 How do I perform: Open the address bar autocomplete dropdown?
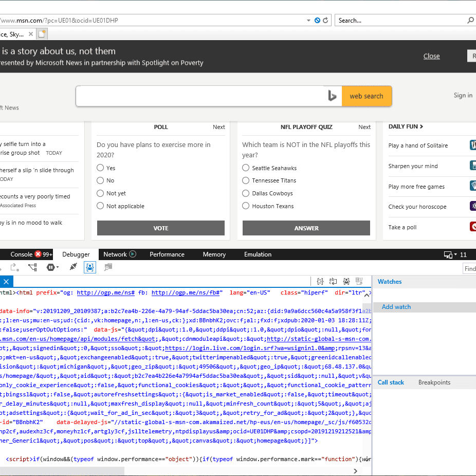point(308,21)
